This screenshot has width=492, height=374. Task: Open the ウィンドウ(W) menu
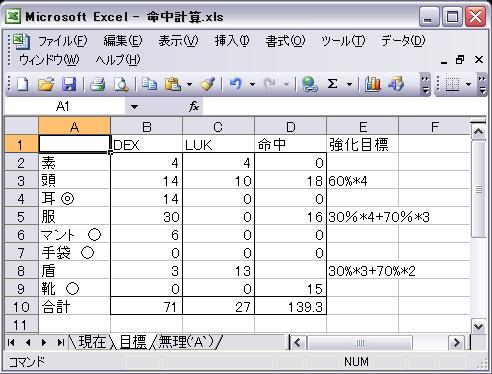[x=49, y=60]
